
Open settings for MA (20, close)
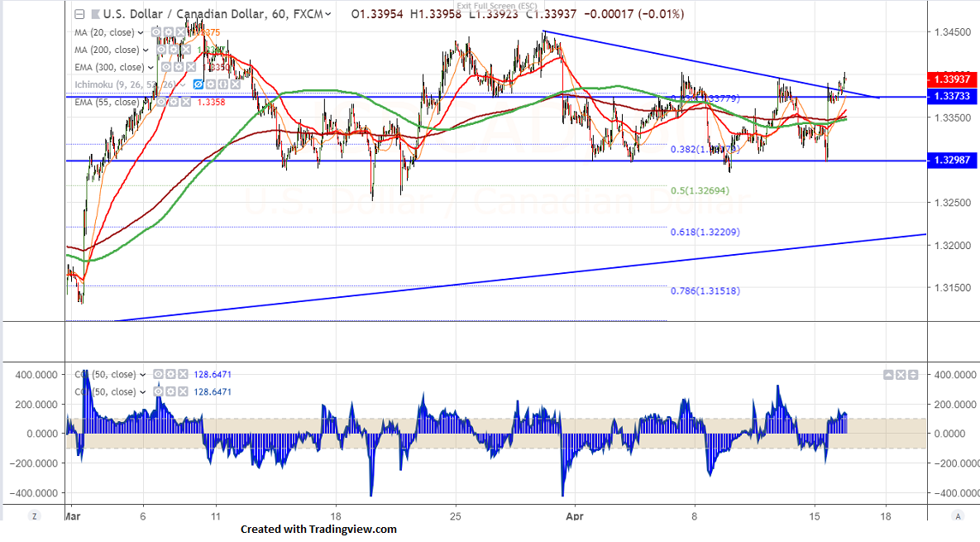pos(169,32)
